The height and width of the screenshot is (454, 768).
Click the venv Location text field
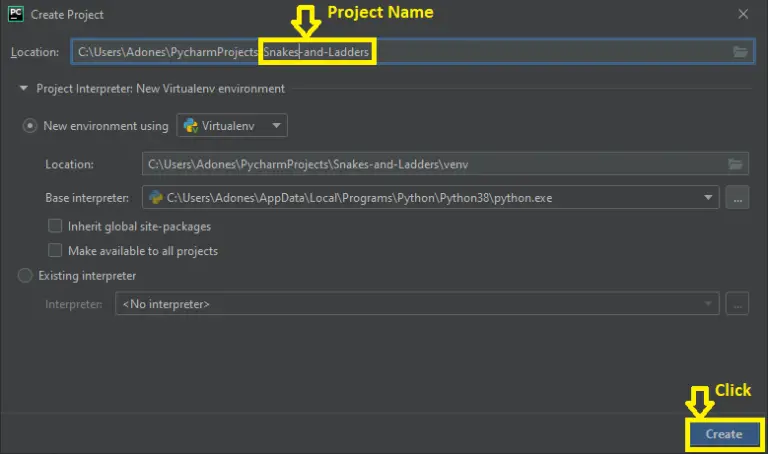430,164
